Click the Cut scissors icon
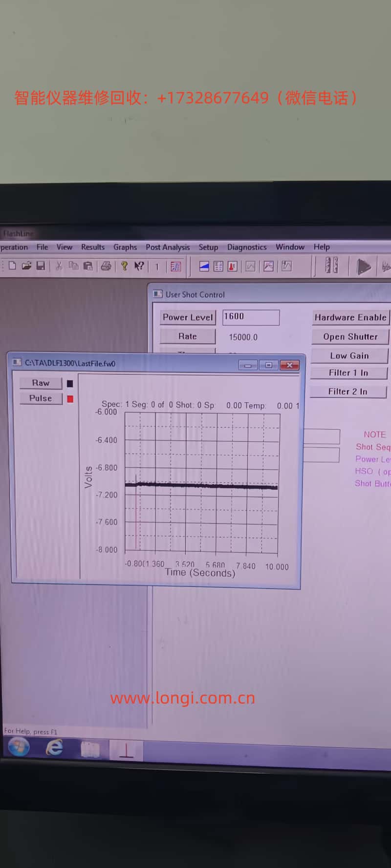391x868 pixels. [x=59, y=266]
